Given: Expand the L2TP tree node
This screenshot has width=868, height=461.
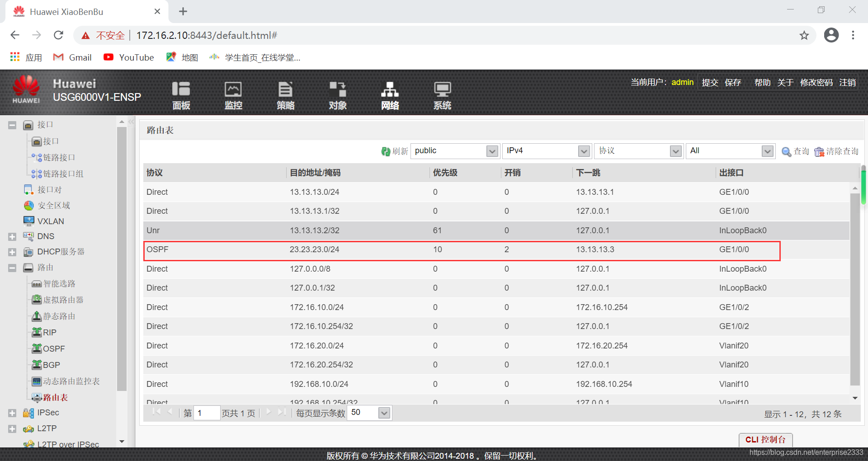Looking at the screenshot, I should [12, 429].
